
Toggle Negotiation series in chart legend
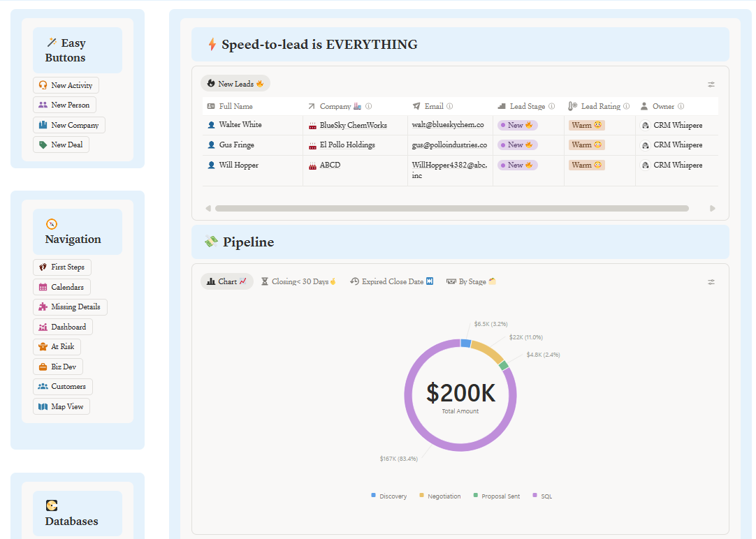point(439,496)
